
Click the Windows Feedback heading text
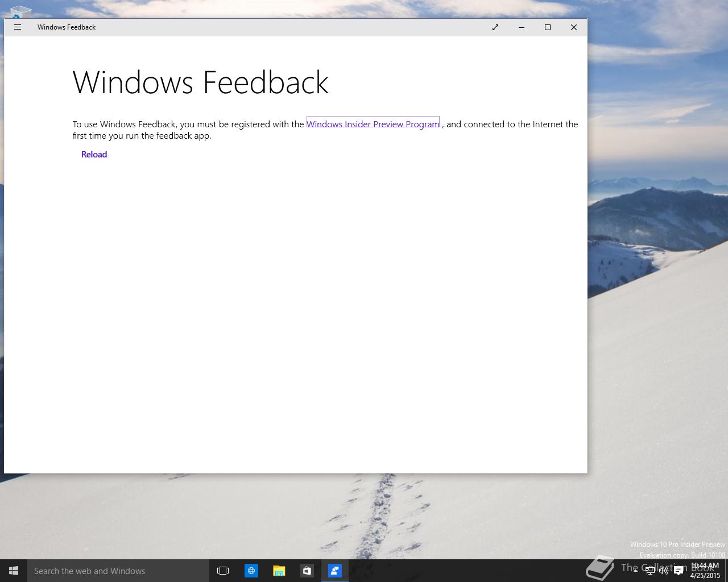pyautogui.click(x=201, y=82)
